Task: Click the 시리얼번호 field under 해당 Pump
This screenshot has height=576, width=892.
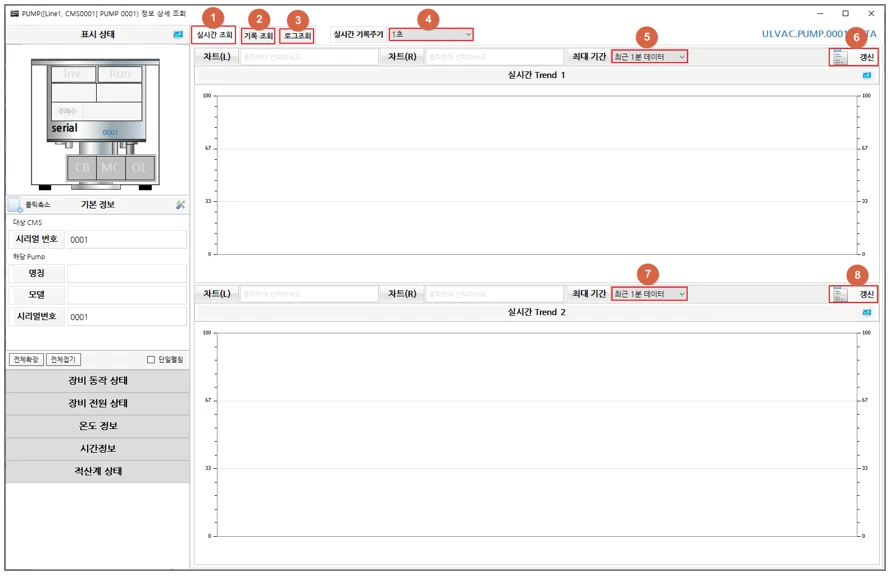Action: [127, 317]
